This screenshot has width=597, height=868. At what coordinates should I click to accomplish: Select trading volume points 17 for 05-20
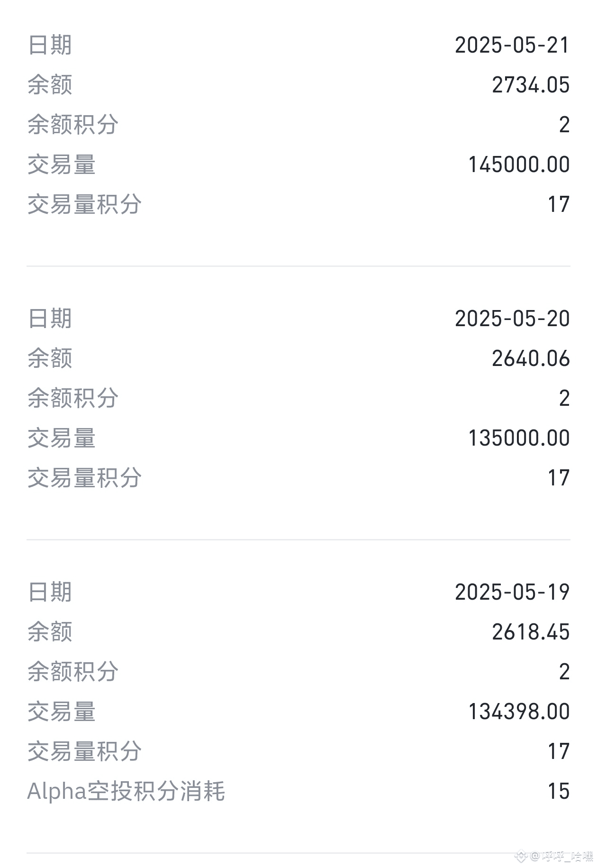(x=559, y=478)
